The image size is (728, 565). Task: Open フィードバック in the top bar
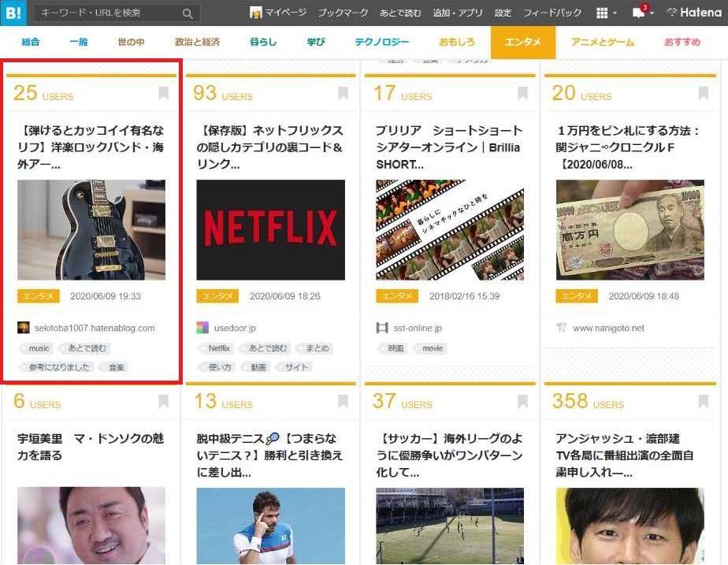[x=552, y=13]
